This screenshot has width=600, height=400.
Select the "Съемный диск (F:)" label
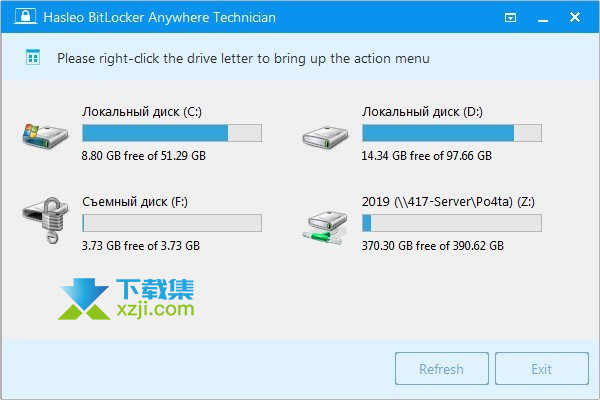(135, 202)
